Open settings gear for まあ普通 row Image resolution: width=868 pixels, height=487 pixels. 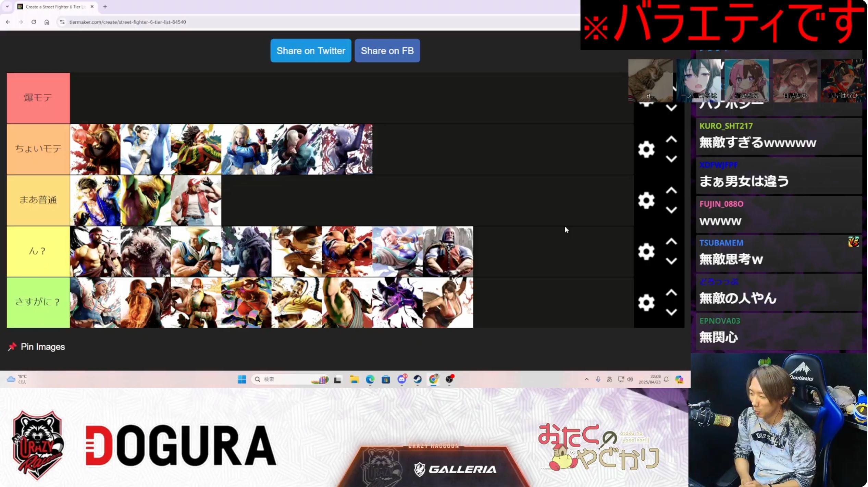[646, 200]
